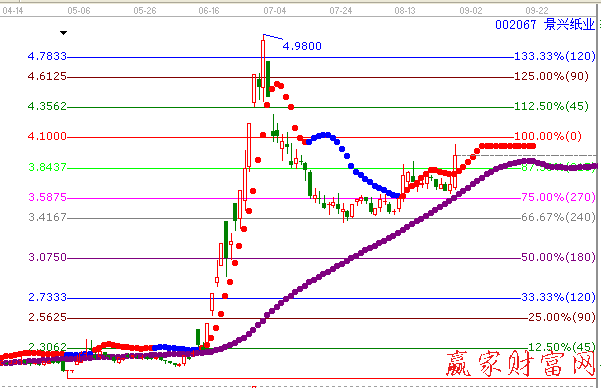The image size is (601, 388).
Task: Select the 3.0750 purple price label
Action: [48, 257]
